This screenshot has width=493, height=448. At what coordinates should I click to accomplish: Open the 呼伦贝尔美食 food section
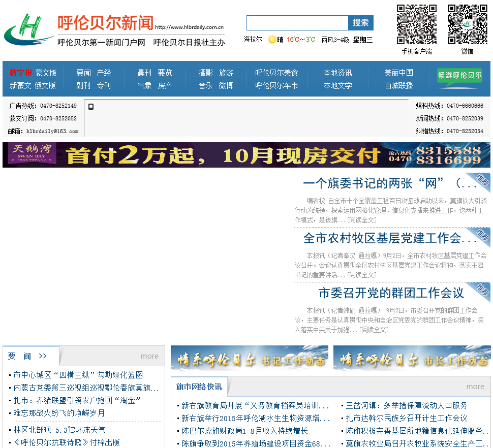pos(276,73)
